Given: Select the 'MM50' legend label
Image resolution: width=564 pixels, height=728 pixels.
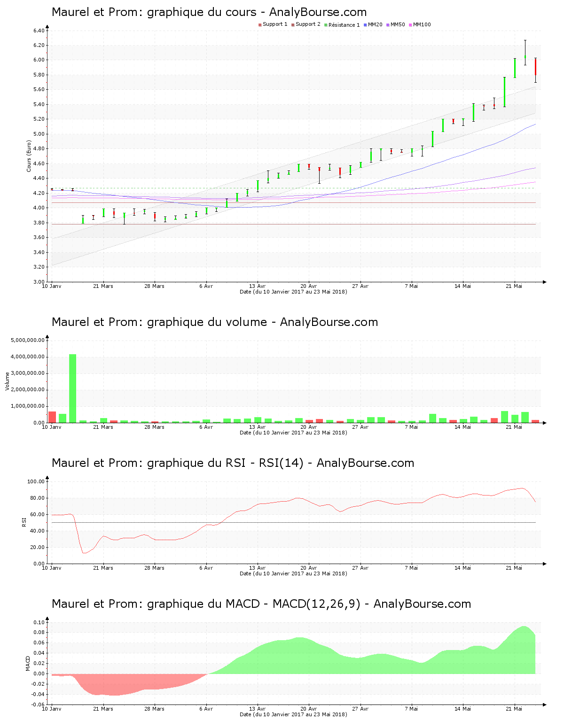Looking at the screenshot, I should [398, 24].
